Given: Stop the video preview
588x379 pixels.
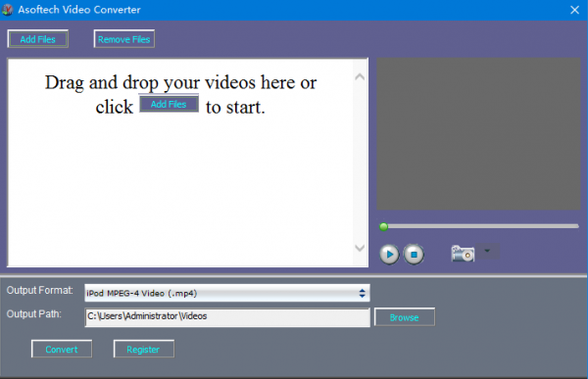Looking at the screenshot, I should tap(414, 255).
